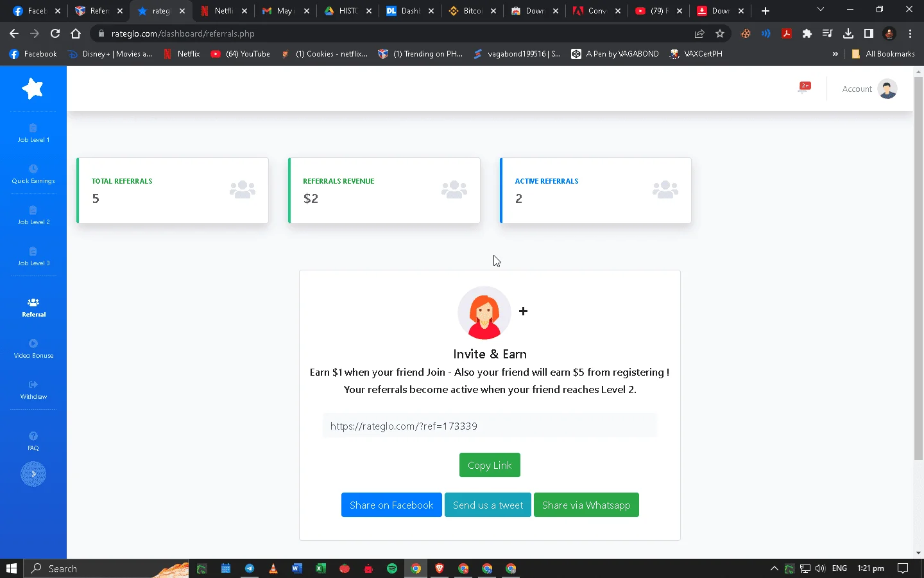The height and width of the screenshot is (578, 924).
Task: Open Job Level 3 in sidebar
Action: 33,257
